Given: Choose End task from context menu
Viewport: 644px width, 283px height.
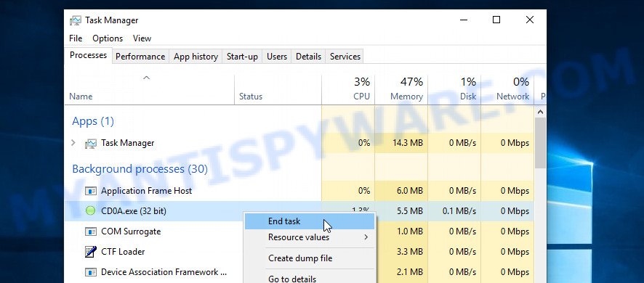Looking at the screenshot, I should 310,221.
